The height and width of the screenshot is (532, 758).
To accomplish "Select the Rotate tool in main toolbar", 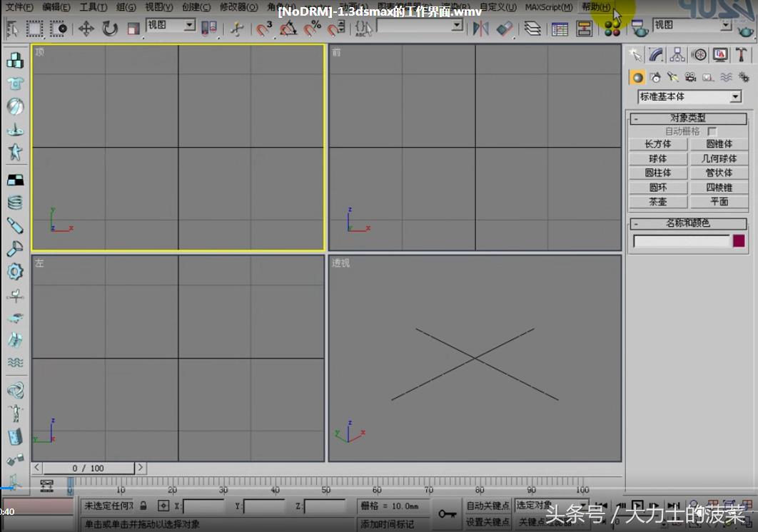I will coord(110,29).
